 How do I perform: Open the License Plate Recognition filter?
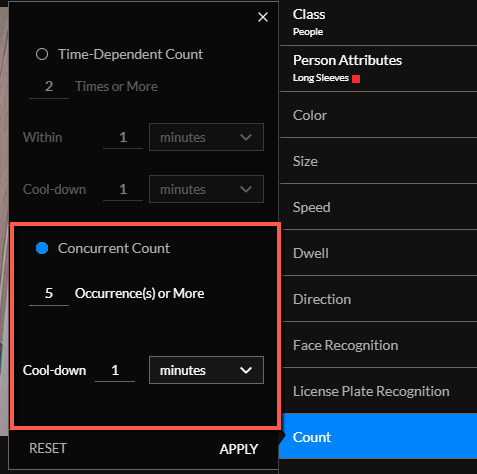pos(378,391)
